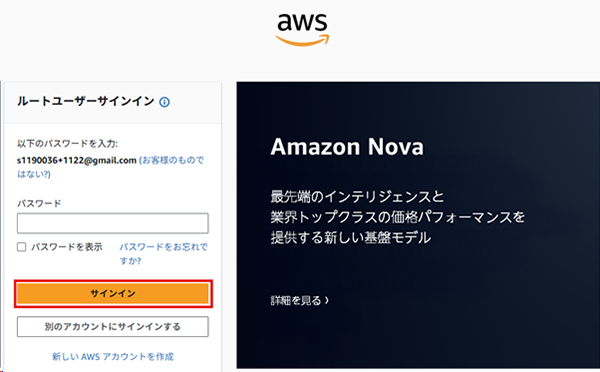
Task: Select the s1190036+1122@gmail.com email text
Action: click(x=77, y=160)
